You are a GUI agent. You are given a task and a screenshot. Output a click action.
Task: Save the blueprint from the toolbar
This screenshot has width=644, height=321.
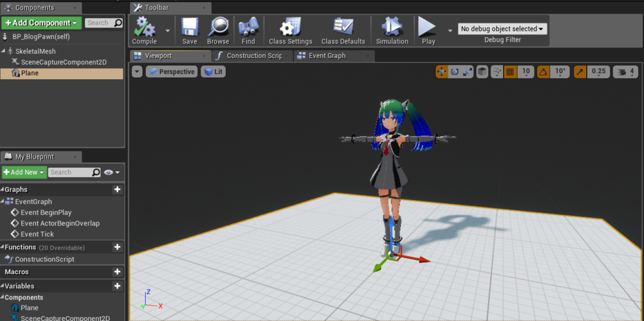[x=190, y=31]
